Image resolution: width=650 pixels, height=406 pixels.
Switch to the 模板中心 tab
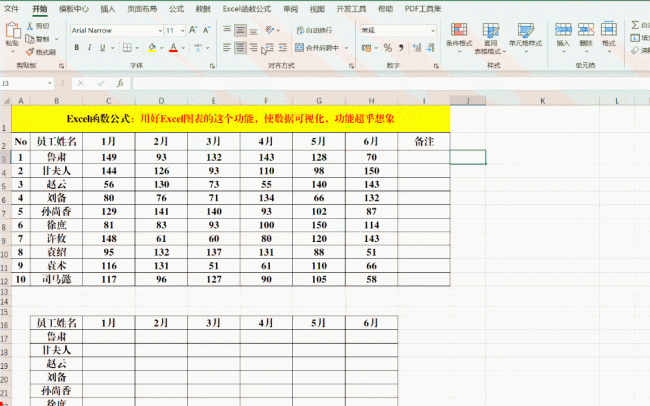(x=74, y=9)
